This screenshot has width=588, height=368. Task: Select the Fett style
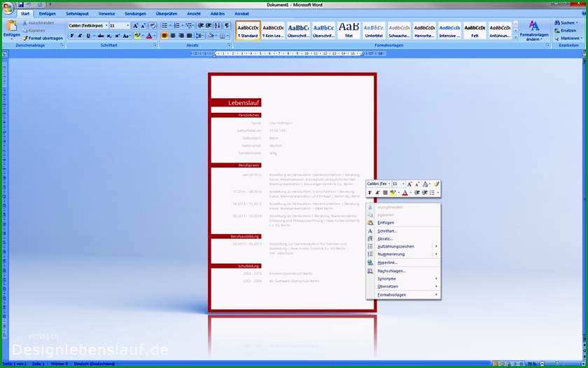[475, 30]
